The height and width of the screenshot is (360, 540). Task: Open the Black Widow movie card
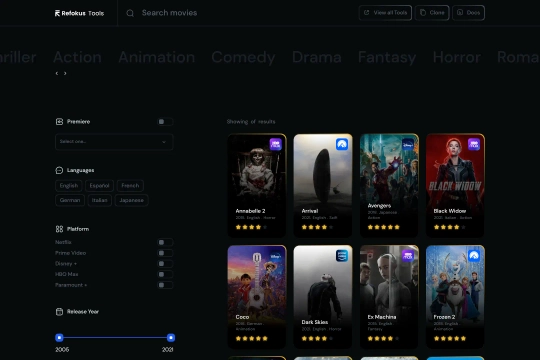coord(455,185)
